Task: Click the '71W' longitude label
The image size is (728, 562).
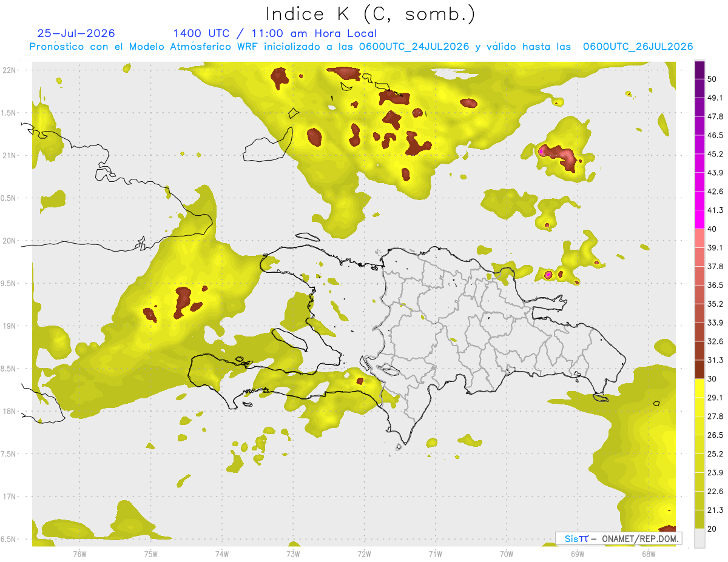Action: pos(435,554)
